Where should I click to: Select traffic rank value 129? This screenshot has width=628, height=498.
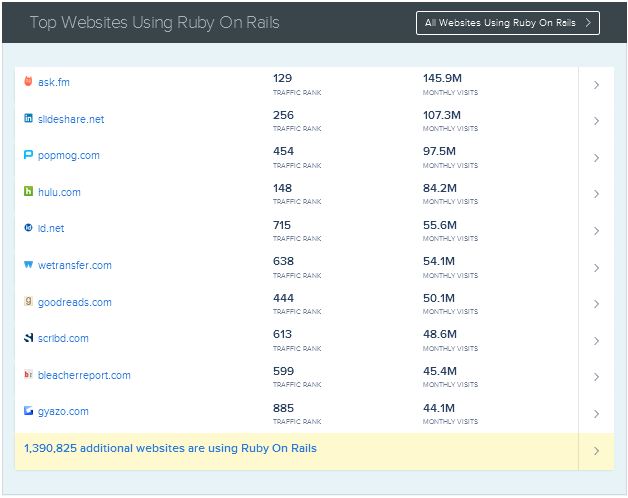pyautogui.click(x=282, y=78)
